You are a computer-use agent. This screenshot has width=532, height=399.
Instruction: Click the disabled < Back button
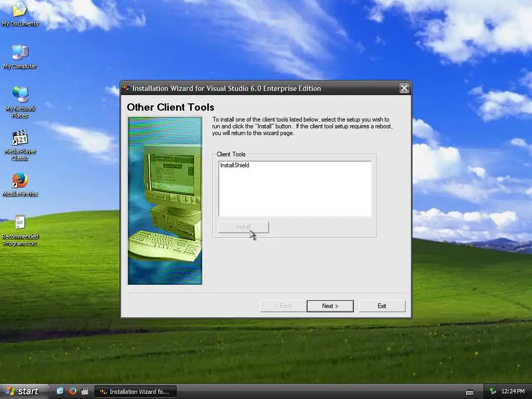283,306
